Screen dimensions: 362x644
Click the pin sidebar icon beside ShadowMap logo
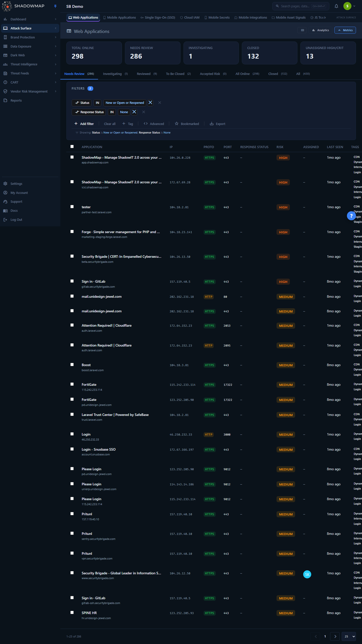pos(55,6)
